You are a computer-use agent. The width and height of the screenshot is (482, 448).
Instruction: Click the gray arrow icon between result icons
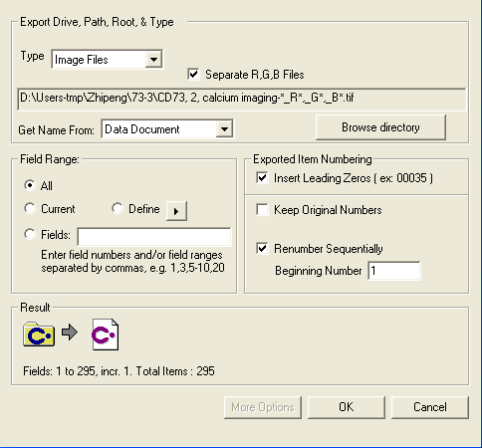pos(70,333)
